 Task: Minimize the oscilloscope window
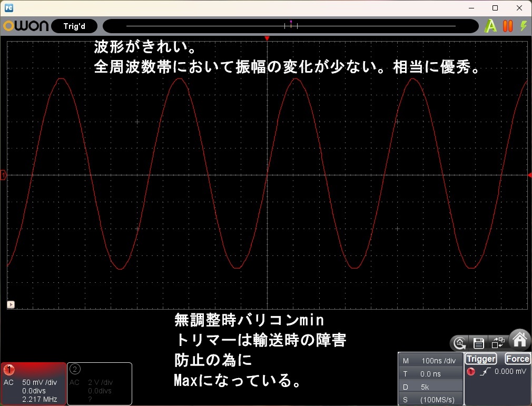tap(471, 8)
